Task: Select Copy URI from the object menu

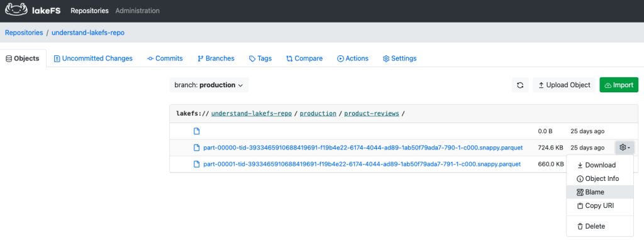Action: point(600,205)
